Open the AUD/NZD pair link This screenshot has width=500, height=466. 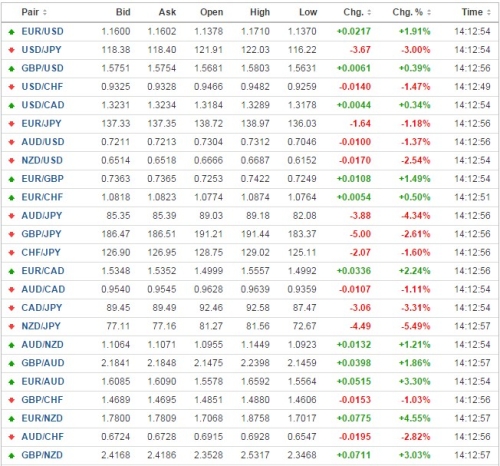pyautogui.click(x=42, y=345)
